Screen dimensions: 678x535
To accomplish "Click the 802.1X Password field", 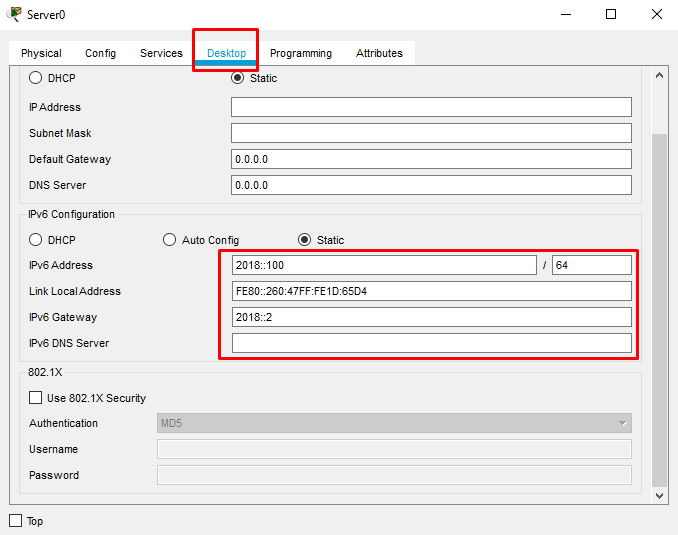I will point(394,475).
